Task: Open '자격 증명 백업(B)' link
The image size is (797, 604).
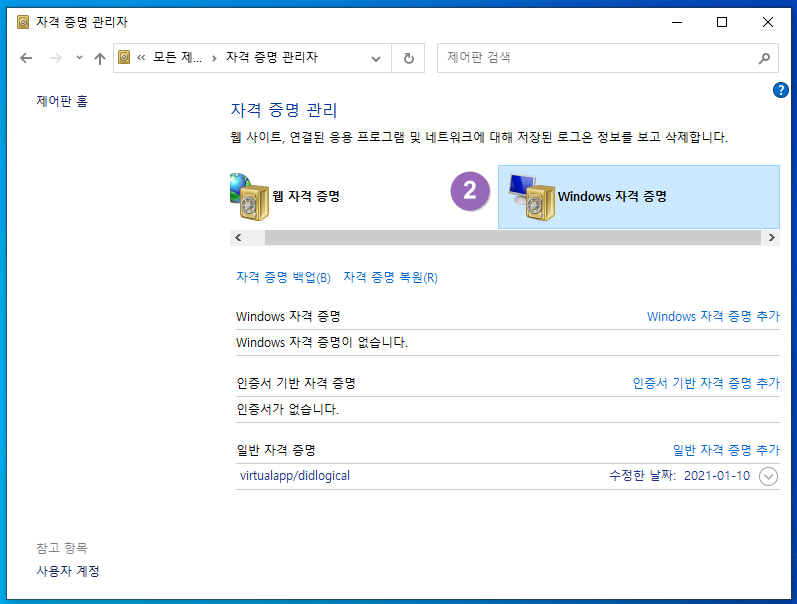Action: [x=283, y=277]
